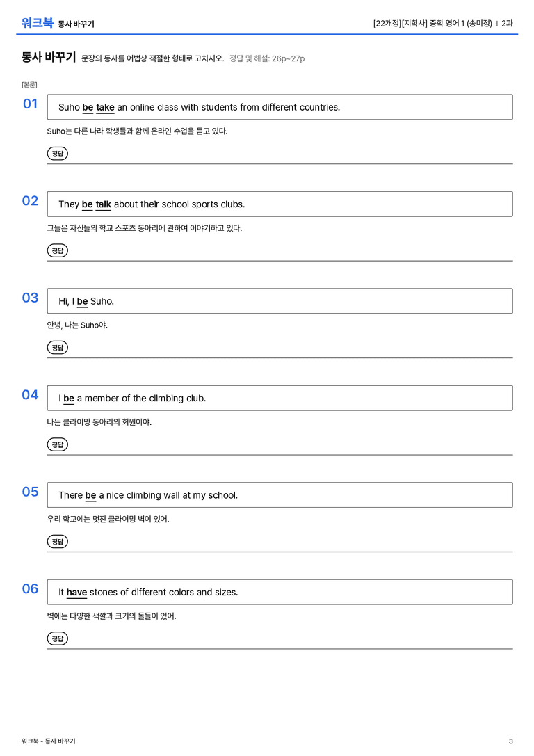Click the 정답 badge under question 04
The image size is (534, 756).
pyautogui.click(x=57, y=444)
